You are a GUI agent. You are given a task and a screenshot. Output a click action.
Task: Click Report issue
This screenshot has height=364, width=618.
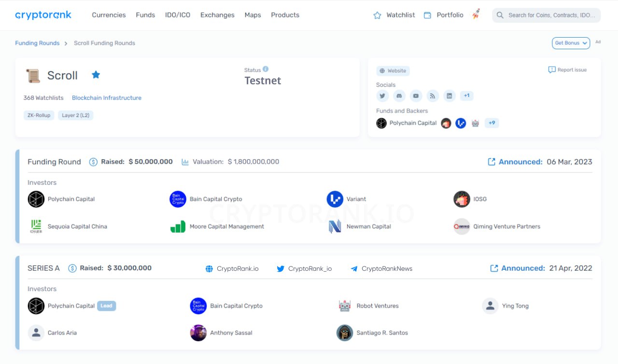(x=568, y=70)
